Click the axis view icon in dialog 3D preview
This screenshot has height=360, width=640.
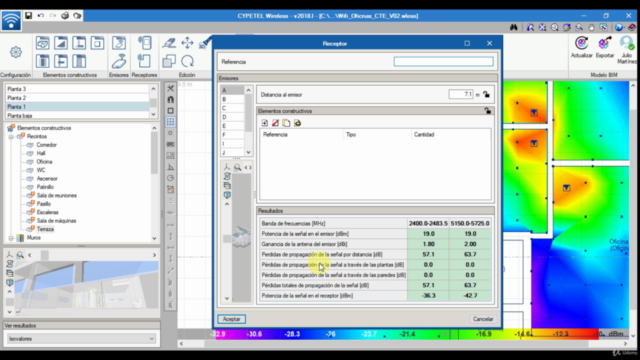coord(227,167)
